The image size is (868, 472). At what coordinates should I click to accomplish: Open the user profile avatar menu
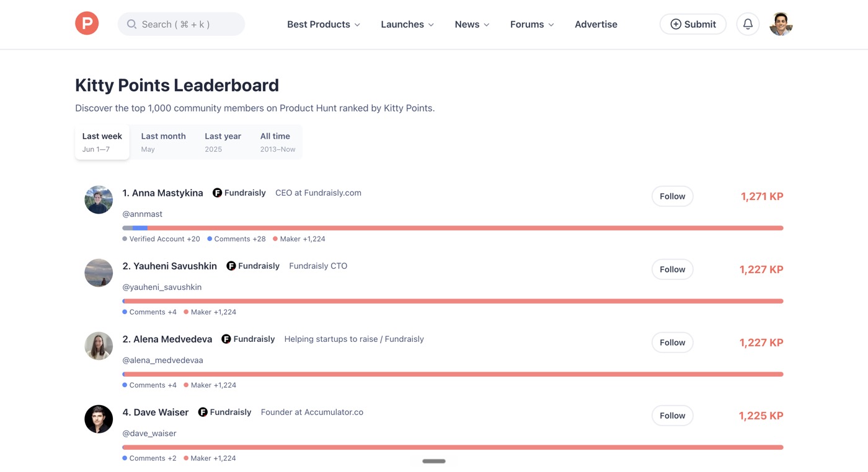coord(781,24)
